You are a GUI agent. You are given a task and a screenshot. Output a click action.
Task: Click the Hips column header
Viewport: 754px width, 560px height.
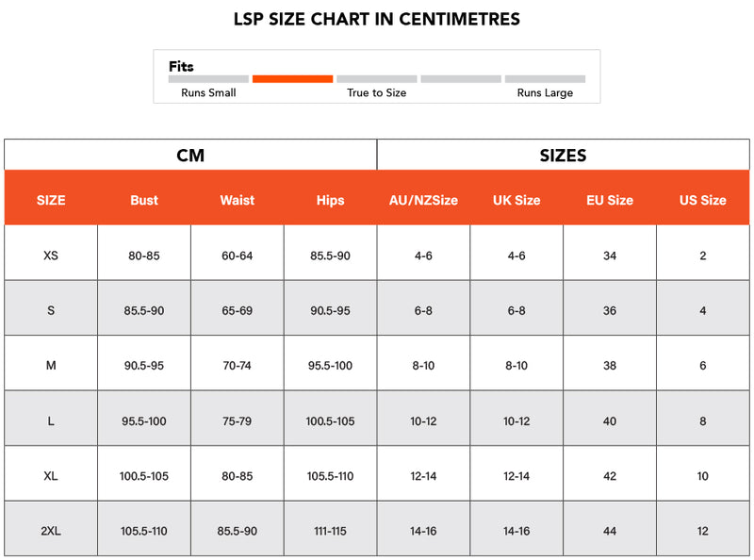coord(331,200)
